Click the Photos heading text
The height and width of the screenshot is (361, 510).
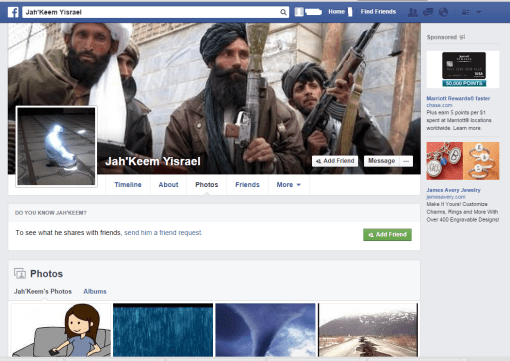click(46, 274)
